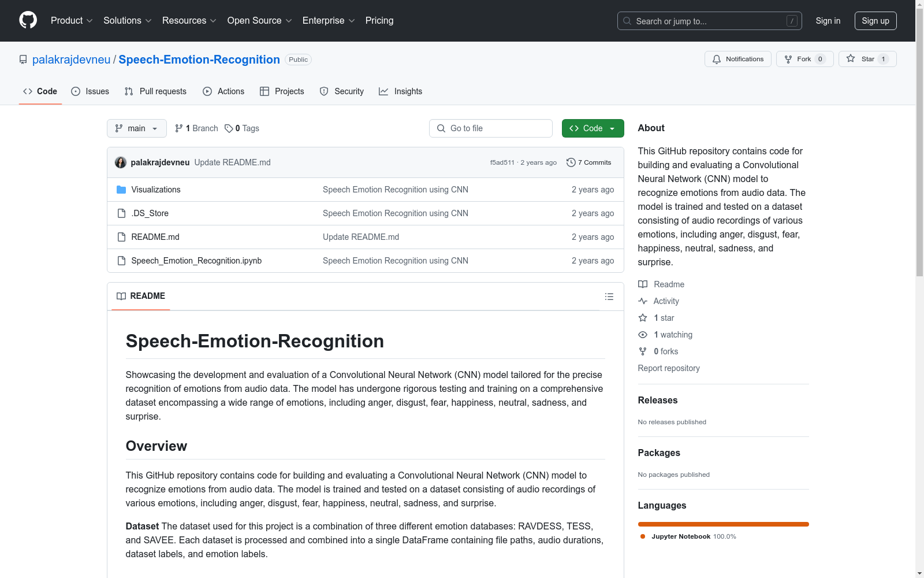The height and width of the screenshot is (578, 924).
Task: Click the branch icon beside 1 Branch
Action: (x=179, y=128)
